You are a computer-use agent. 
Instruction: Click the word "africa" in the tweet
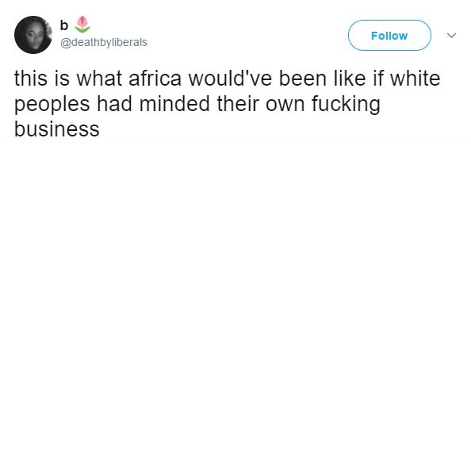coord(155,79)
